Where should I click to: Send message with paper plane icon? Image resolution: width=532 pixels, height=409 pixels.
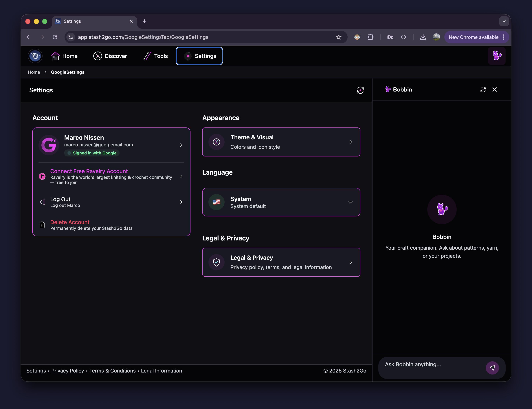tap(492, 368)
